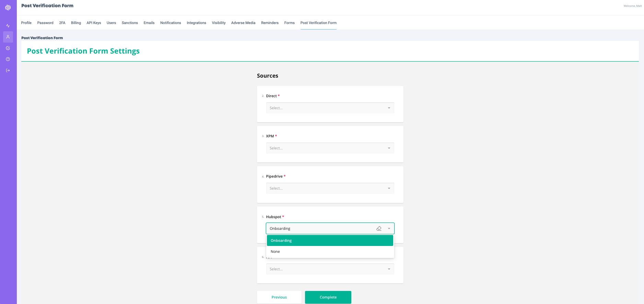Click the "Sources" section heading
The height and width of the screenshot is (304, 644).
pyautogui.click(x=268, y=76)
